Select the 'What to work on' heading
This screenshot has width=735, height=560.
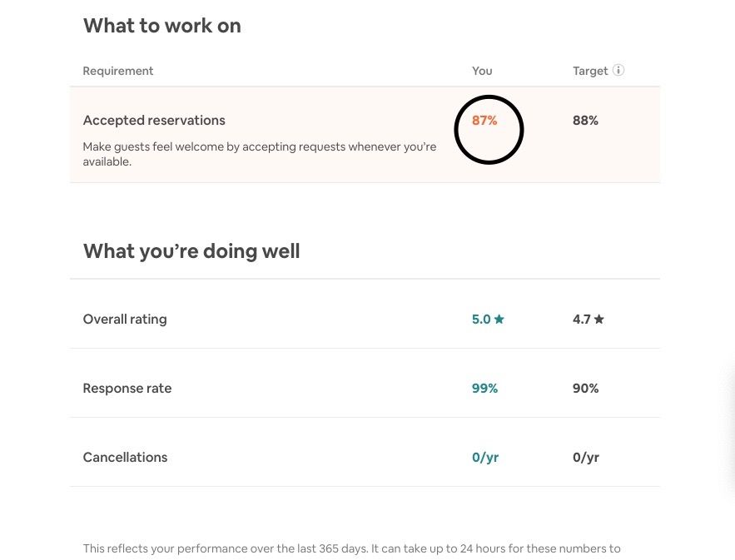click(x=162, y=26)
